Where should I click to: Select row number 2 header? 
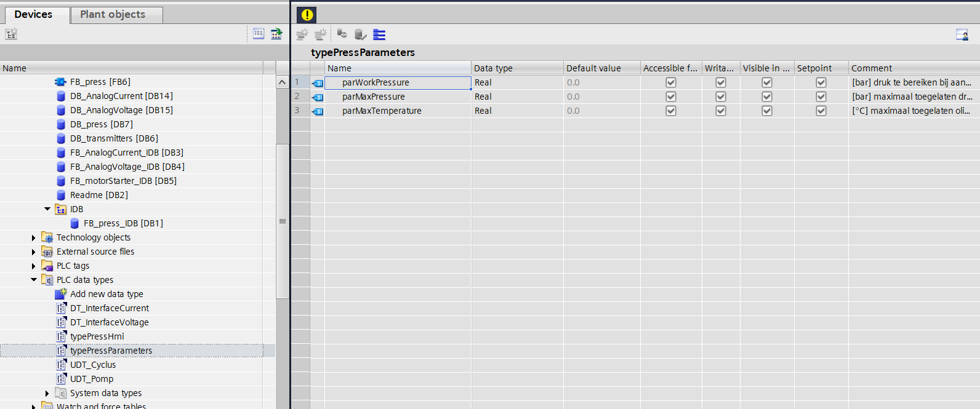[300, 97]
